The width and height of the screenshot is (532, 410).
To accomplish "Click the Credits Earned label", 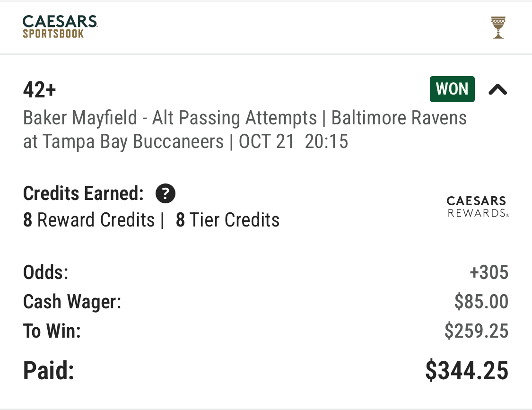I will [x=83, y=193].
